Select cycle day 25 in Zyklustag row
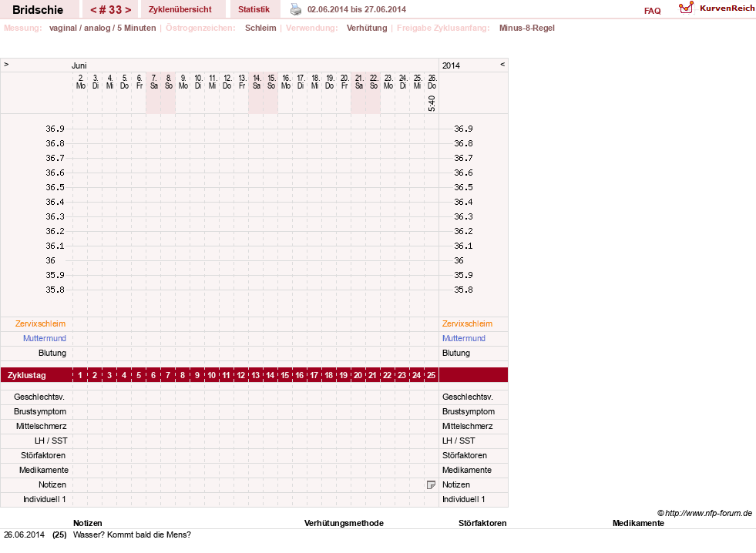 [431, 375]
